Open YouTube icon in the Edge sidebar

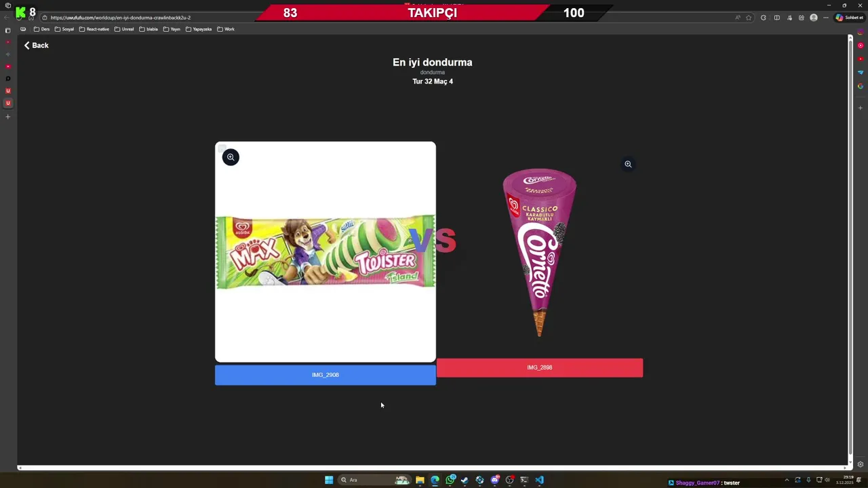click(861, 59)
